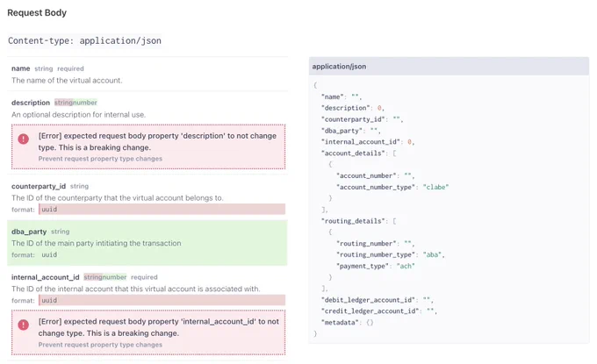Click the "dba_party" line in JSON example
The image size is (597, 364).
click(x=350, y=131)
